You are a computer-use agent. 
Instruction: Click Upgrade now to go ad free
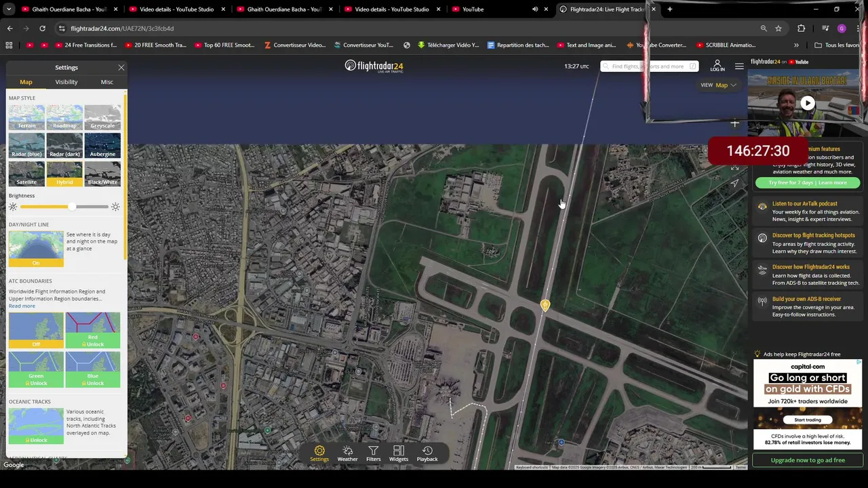pyautogui.click(x=807, y=460)
